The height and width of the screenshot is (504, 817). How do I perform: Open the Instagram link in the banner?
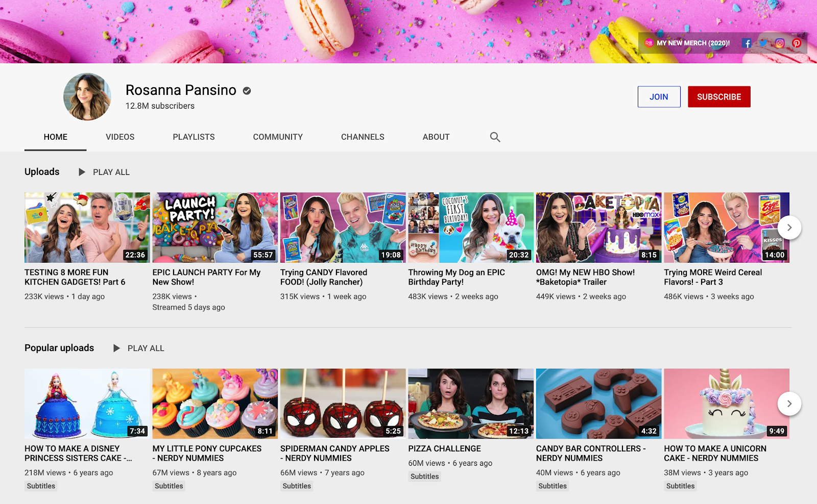[780, 43]
